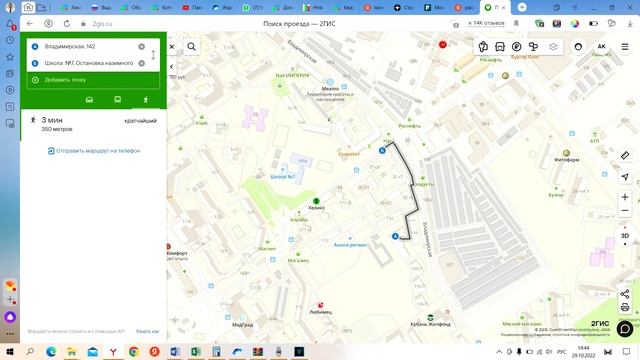640x360 pixels.
Task: Click the Фитофарм place marker
Action: coord(566,153)
